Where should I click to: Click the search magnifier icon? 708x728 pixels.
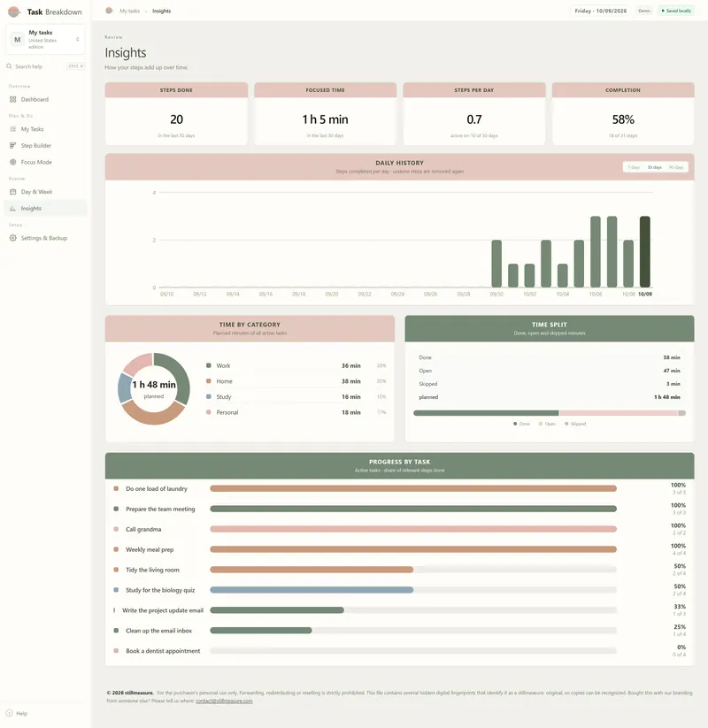point(9,66)
